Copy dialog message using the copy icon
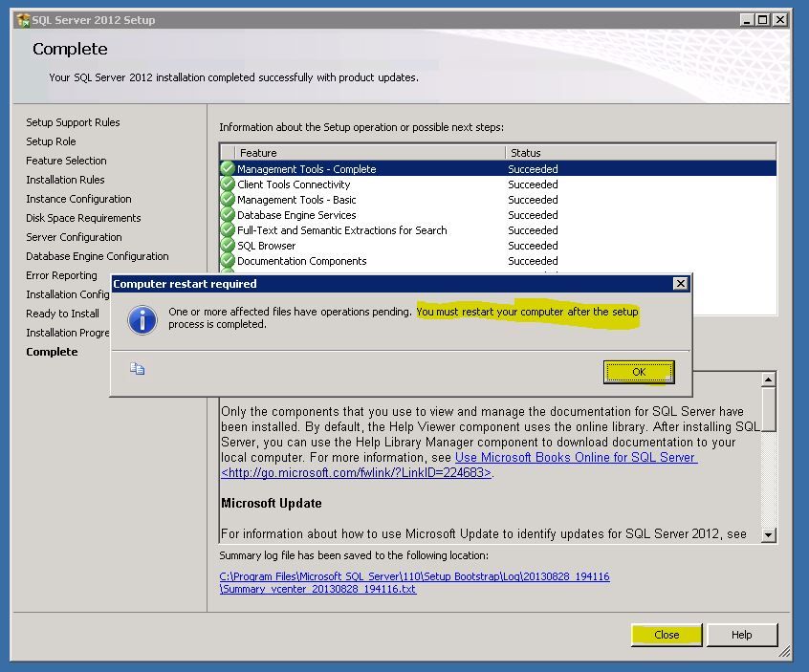This screenshot has width=809, height=672. (138, 369)
